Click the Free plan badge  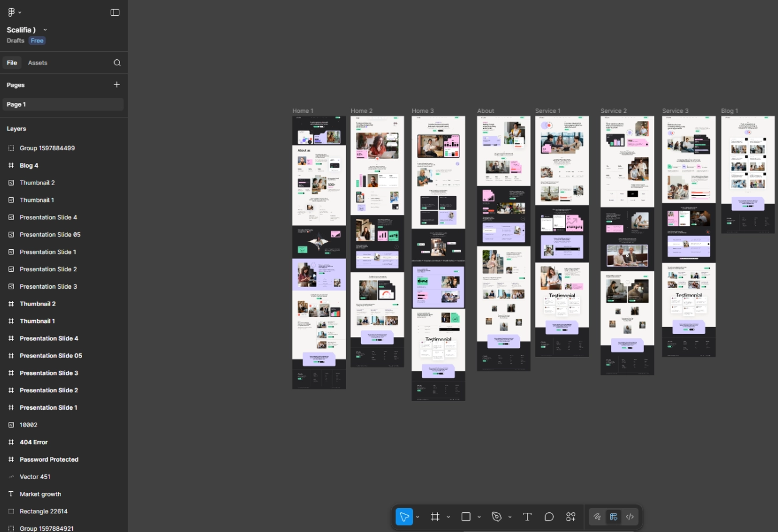coord(37,41)
